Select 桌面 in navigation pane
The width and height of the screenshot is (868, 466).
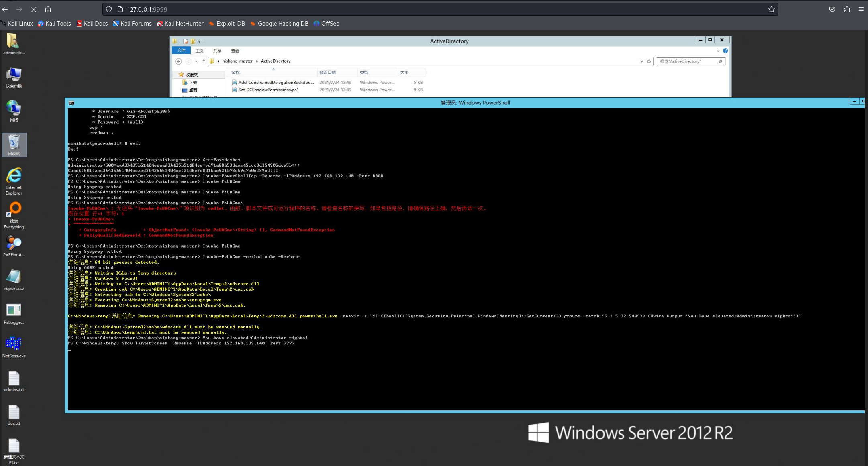click(x=190, y=90)
